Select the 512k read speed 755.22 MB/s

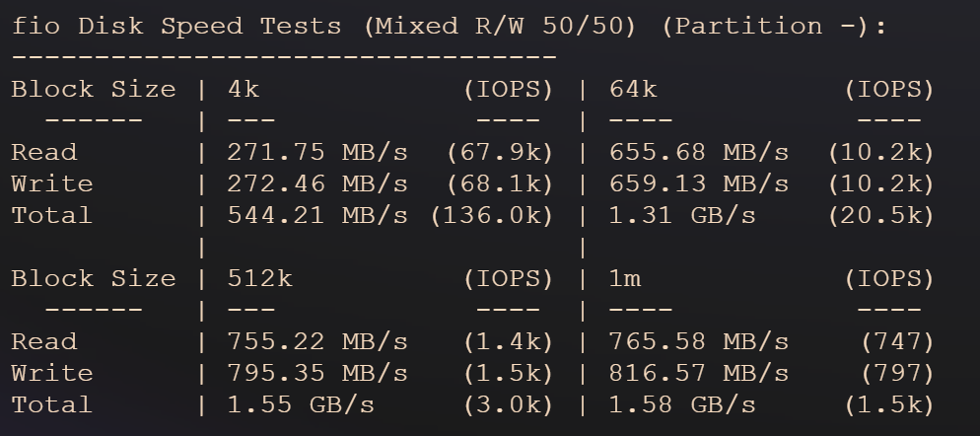pos(317,341)
